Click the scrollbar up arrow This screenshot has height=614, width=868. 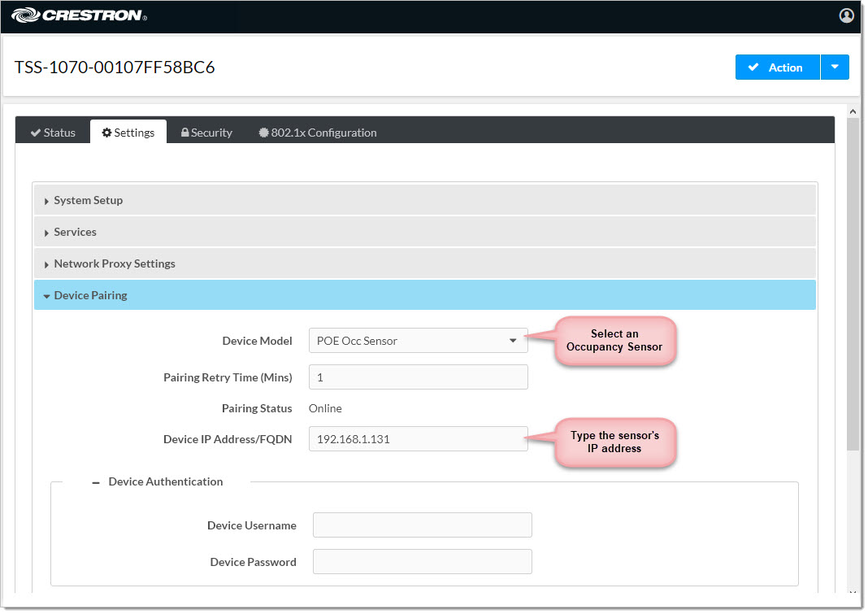pyautogui.click(x=853, y=111)
